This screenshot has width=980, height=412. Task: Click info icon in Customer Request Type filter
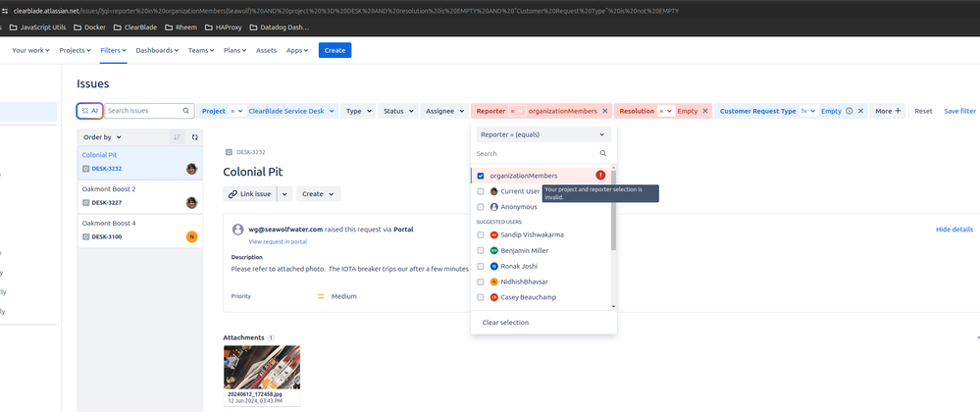849,111
